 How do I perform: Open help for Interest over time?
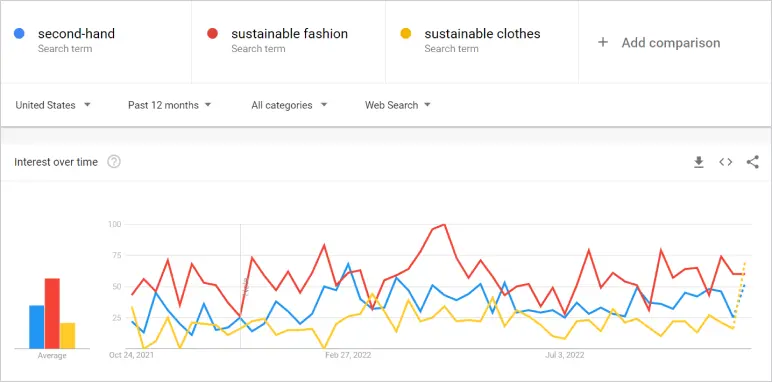click(x=114, y=161)
